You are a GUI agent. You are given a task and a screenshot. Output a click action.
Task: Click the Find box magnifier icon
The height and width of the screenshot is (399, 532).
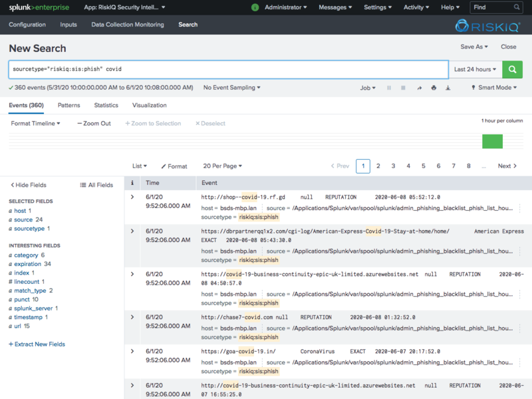517,7
